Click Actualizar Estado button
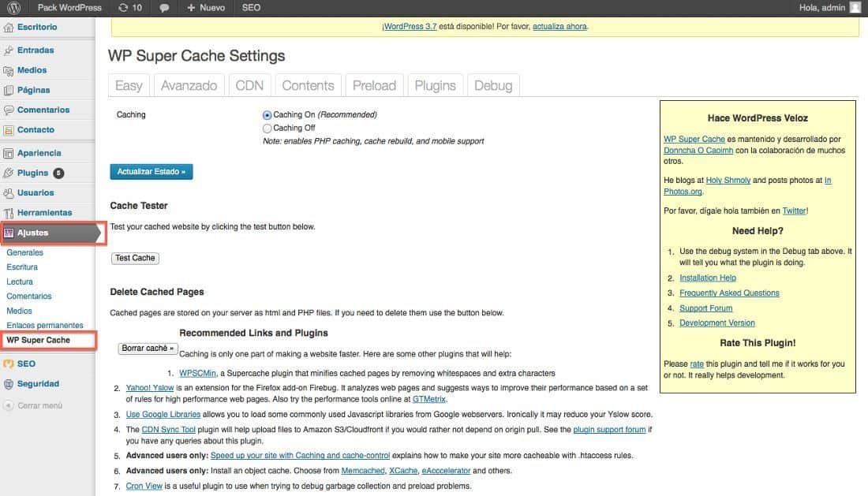The image size is (868, 496). coord(152,172)
